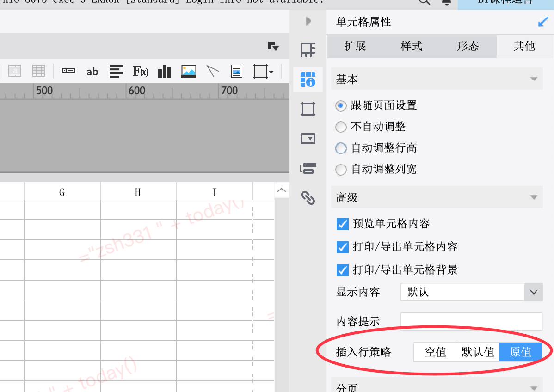Open the 显示内容 dropdown showing 默认
The height and width of the screenshot is (392, 554).
(471, 292)
